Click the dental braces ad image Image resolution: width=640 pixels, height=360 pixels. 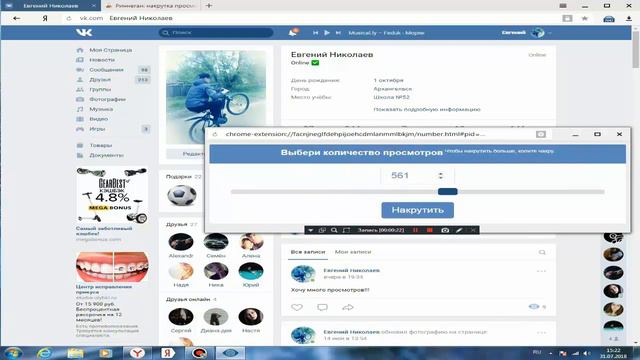(x=112, y=267)
